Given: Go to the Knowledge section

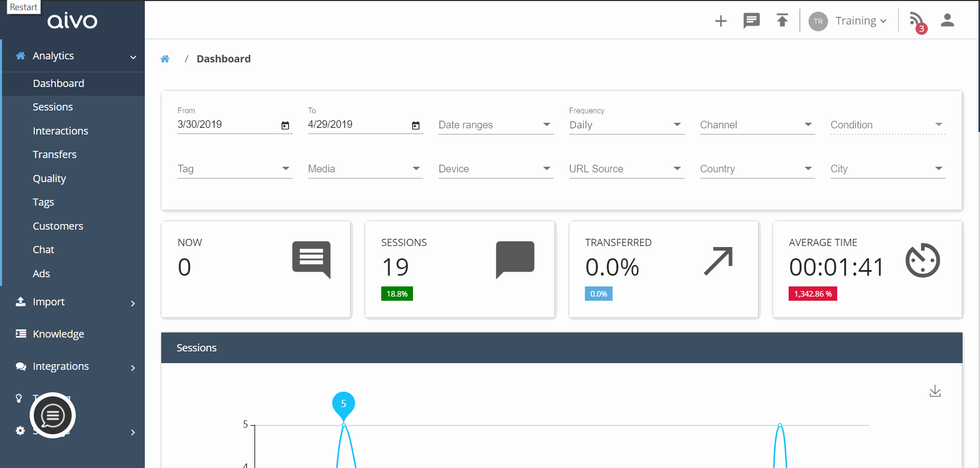Looking at the screenshot, I should click(x=58, y=334).
